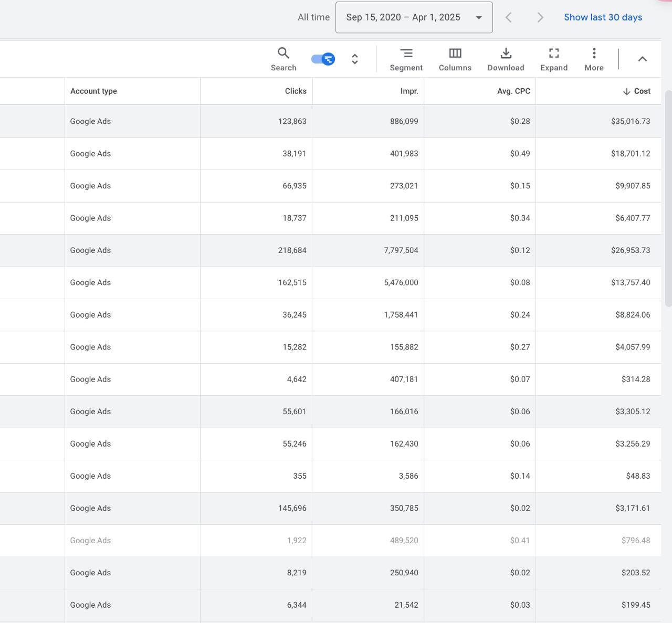The width and height of the screenshot is (672, 623).
Task: Select the cost value $3,305.12
Action: (633, 411)
